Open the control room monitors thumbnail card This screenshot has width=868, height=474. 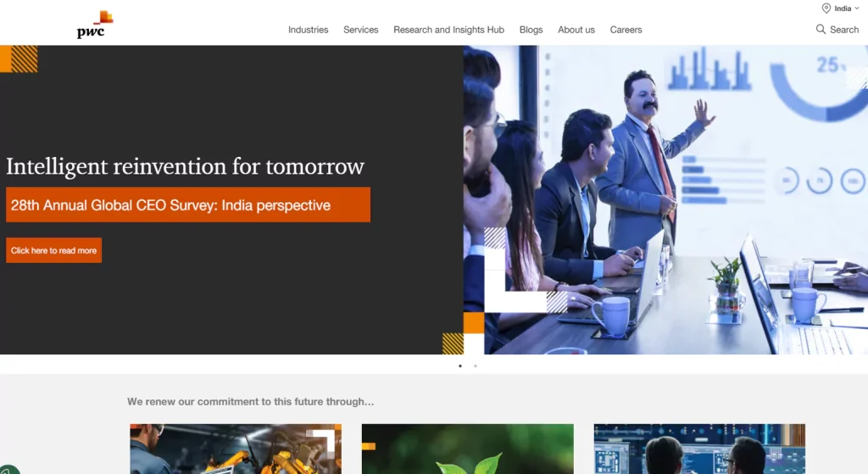(699, 449)
